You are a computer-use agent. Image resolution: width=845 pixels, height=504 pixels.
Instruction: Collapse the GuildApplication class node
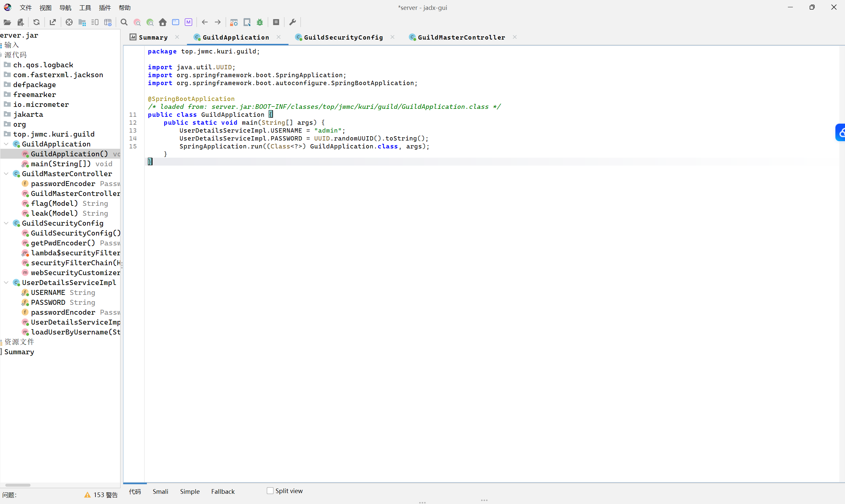coord(6,144)
